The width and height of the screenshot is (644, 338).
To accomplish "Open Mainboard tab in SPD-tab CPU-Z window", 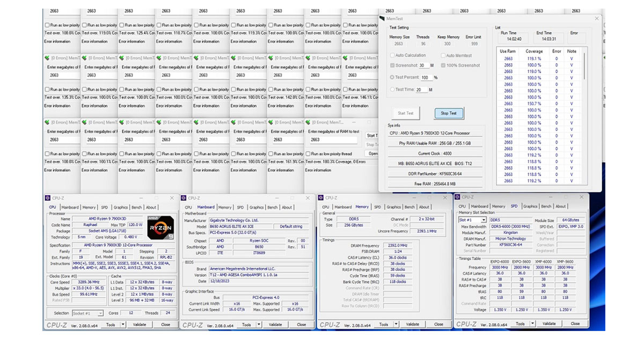I will click(x=479, y=207).
